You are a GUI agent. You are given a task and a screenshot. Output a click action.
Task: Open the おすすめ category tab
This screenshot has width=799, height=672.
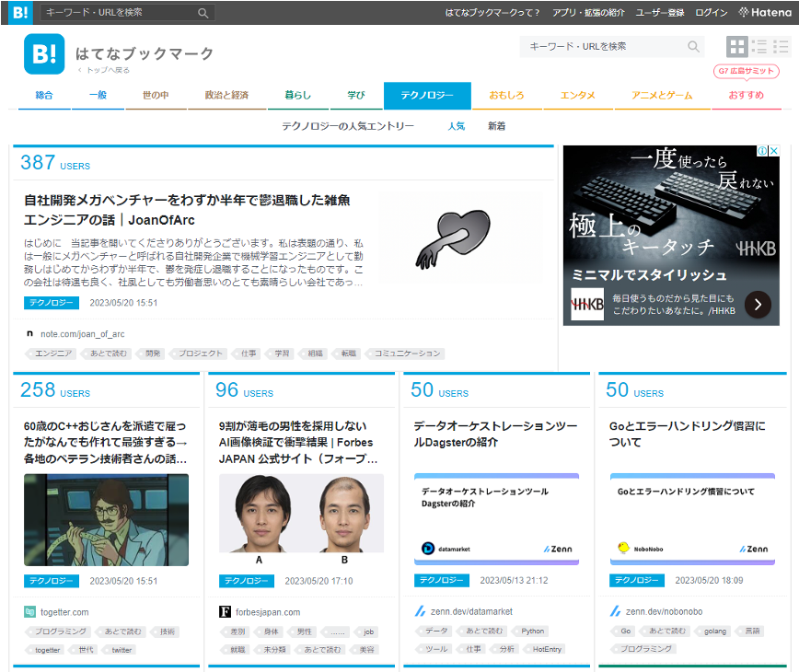[x=746, y=95]
